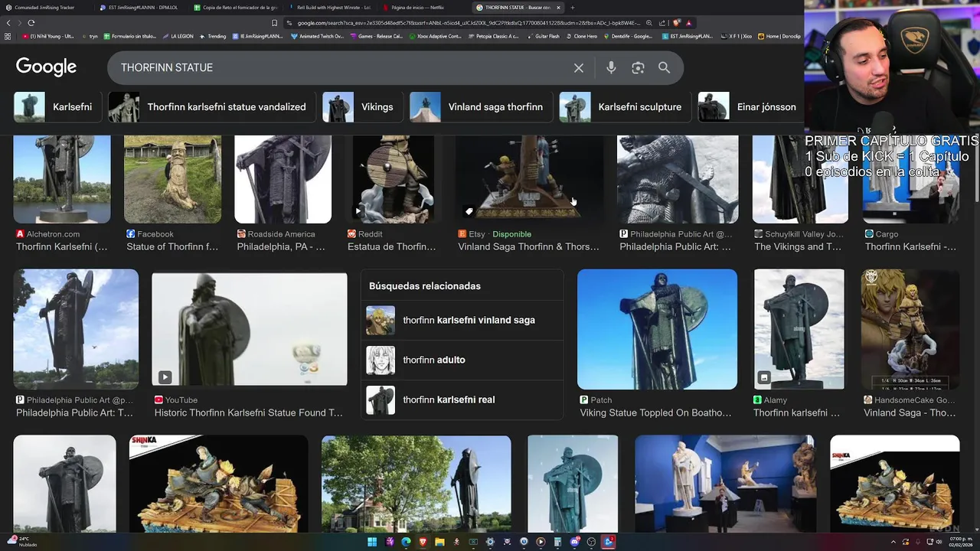Show hidden system tray icons

pyautogui.click(x=893, y=542)
